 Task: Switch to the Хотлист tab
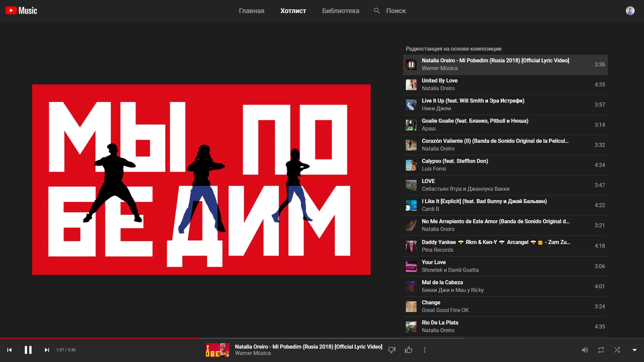(293, 11)
